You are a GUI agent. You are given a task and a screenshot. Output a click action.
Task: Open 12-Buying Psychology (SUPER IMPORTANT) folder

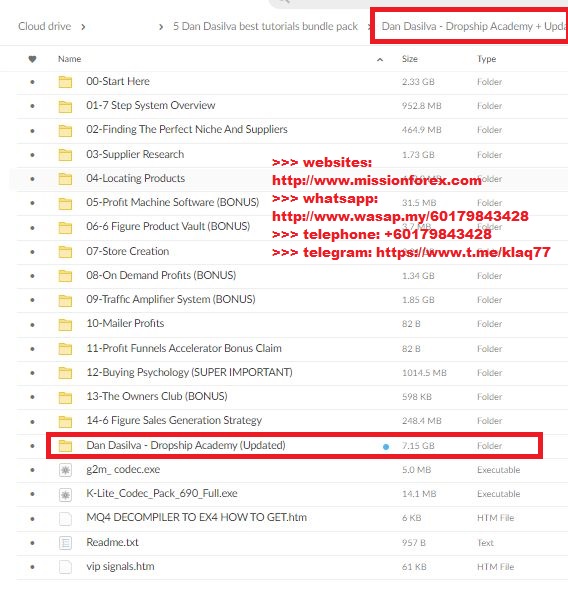coord(189,373)
